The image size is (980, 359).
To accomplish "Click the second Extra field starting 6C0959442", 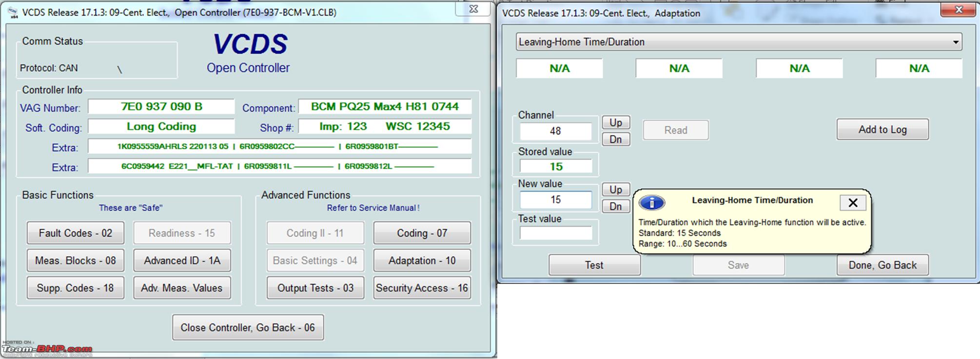I will click(x=280, y=166).
